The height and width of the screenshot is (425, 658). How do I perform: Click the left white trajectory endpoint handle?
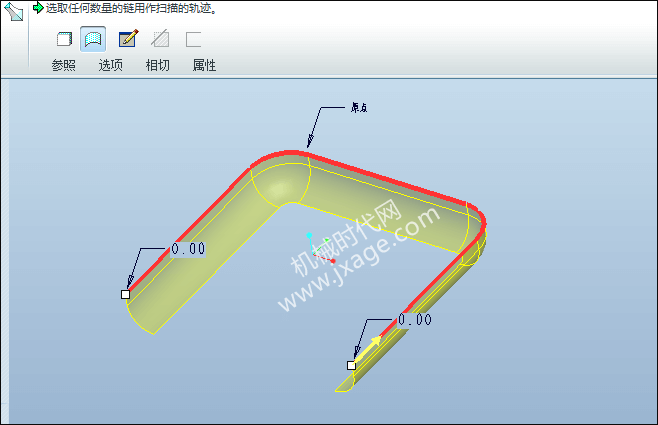click(125, 295)
